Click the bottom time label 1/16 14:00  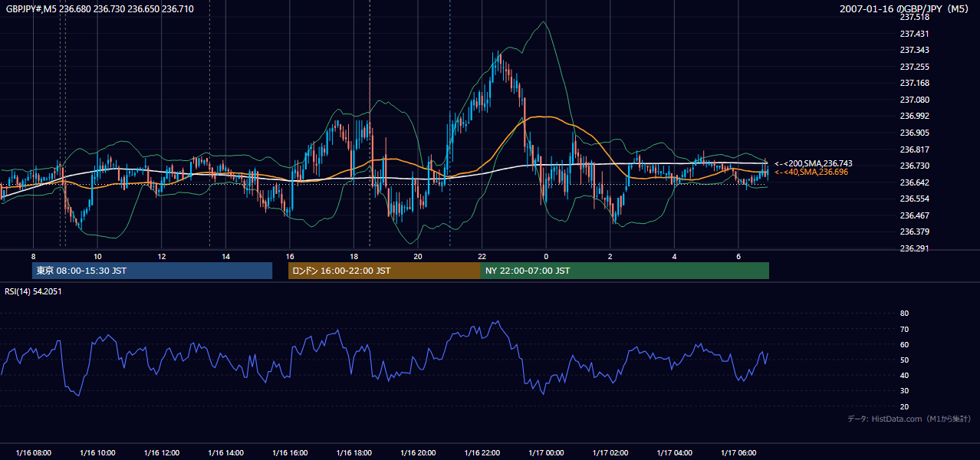225,453
